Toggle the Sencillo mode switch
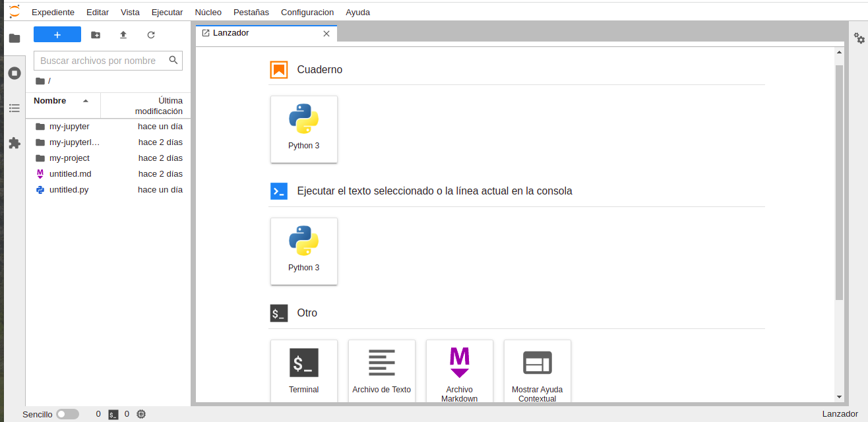This screenshot has width=868, height=422. pyautogui.click(x=67, y=414)
